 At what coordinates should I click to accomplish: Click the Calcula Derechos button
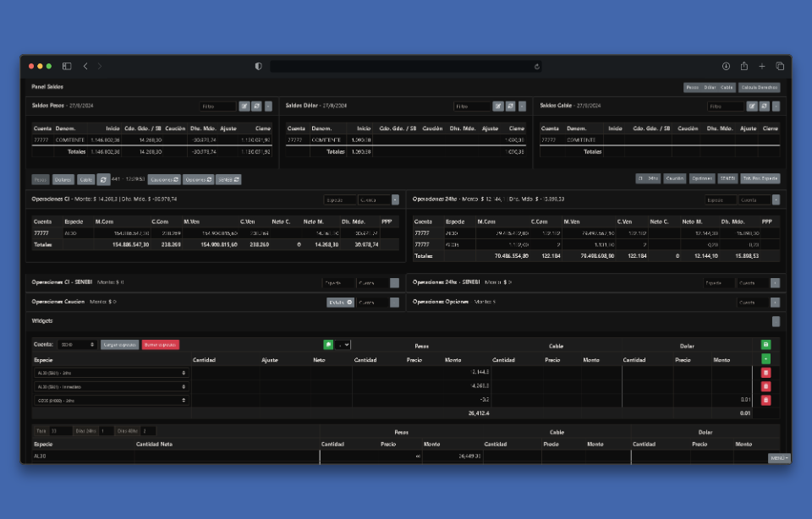tap(759, 87)
